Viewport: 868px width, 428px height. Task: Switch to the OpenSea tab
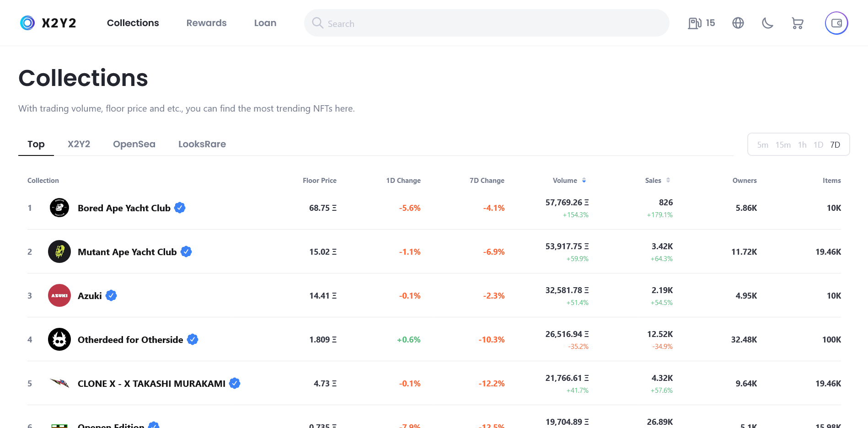[134, 144]
